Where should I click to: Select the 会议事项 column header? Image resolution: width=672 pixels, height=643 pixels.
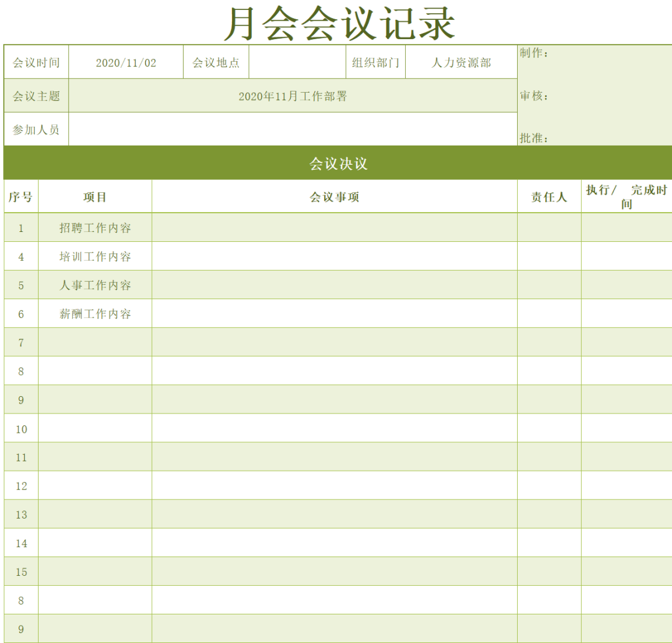point(334,197)
